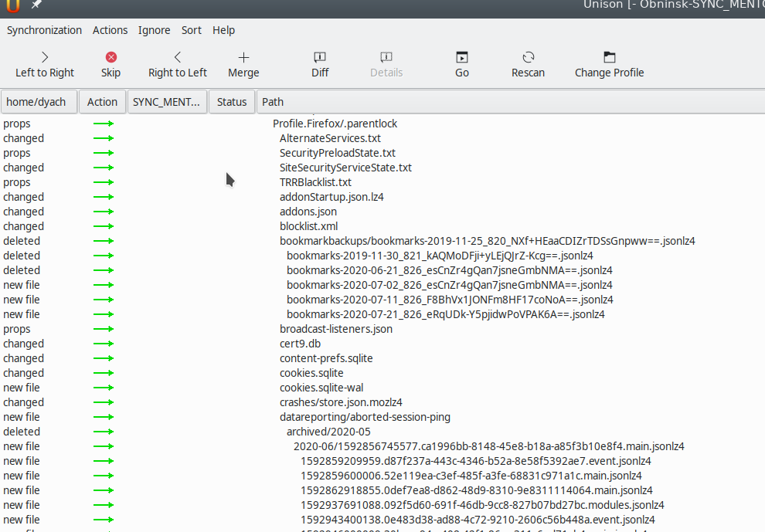Image resolution: width=765 pixels, height=532 pixels.
Task: Click the Left to Right arrow icon
Action: click(45, 57)
